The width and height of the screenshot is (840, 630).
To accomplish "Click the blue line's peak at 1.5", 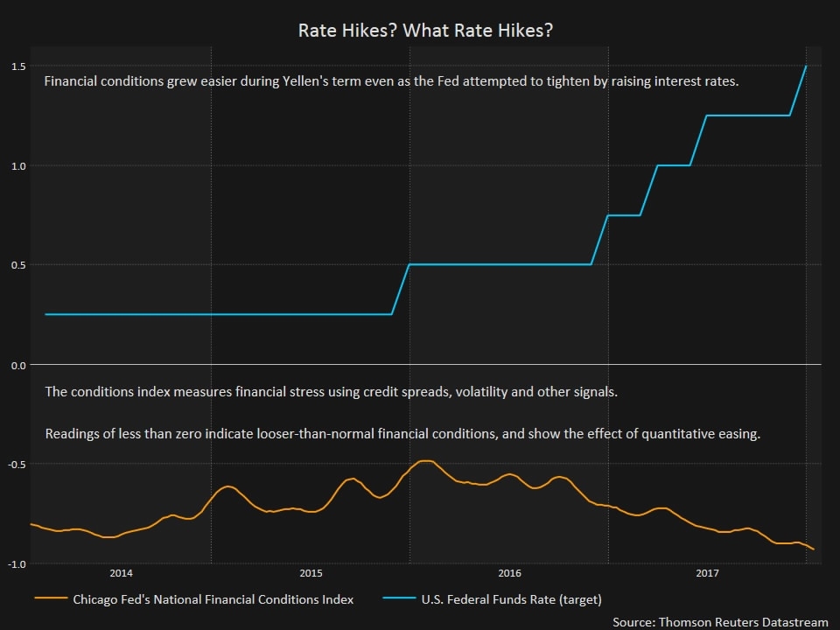I will tap(806, 67).
